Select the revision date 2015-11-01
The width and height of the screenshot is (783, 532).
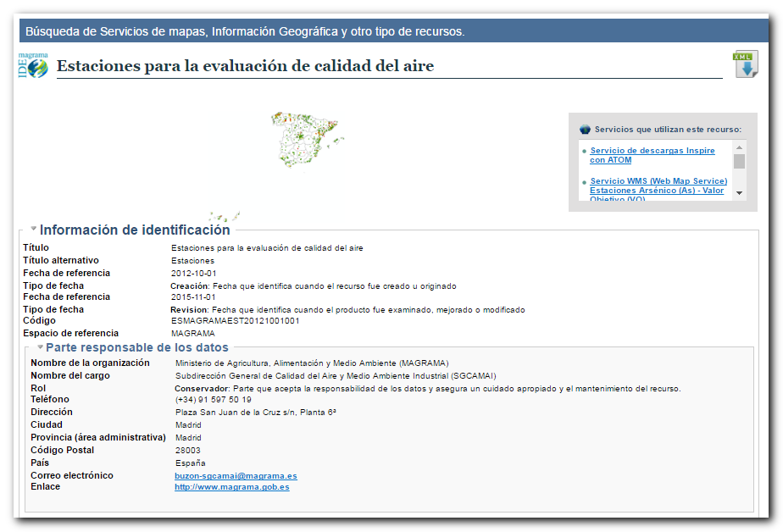click(x=194, y=297)
